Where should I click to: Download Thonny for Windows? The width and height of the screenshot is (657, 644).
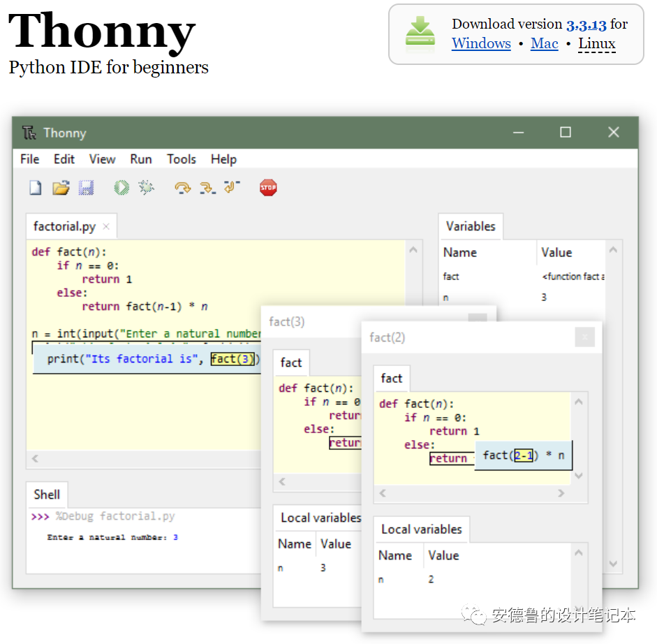coord(481,43)
